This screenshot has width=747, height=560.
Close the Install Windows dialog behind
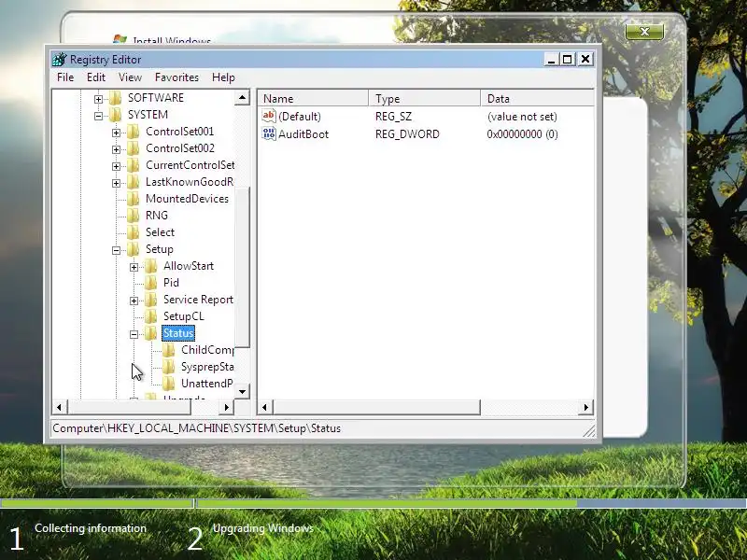(644, 32)
